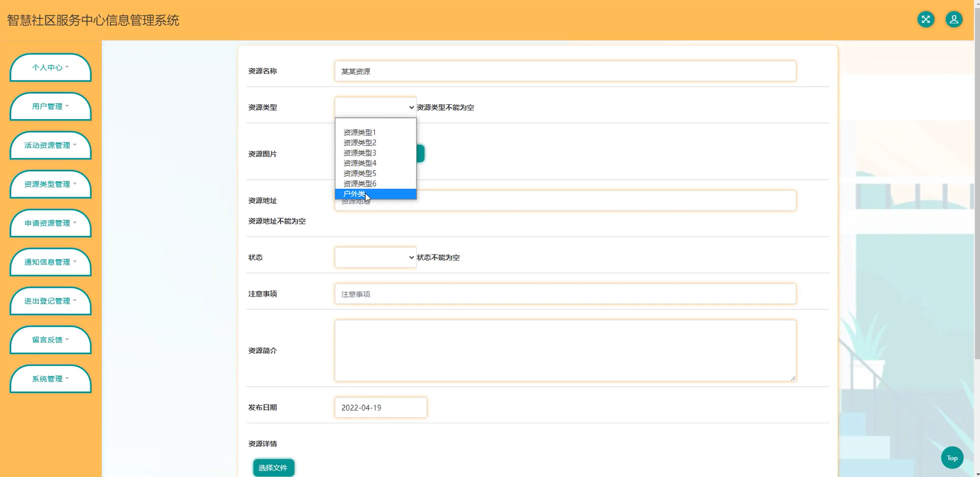Open the 留言反馈 sidebar menu
980x477 pixels.
pos(50,340)
